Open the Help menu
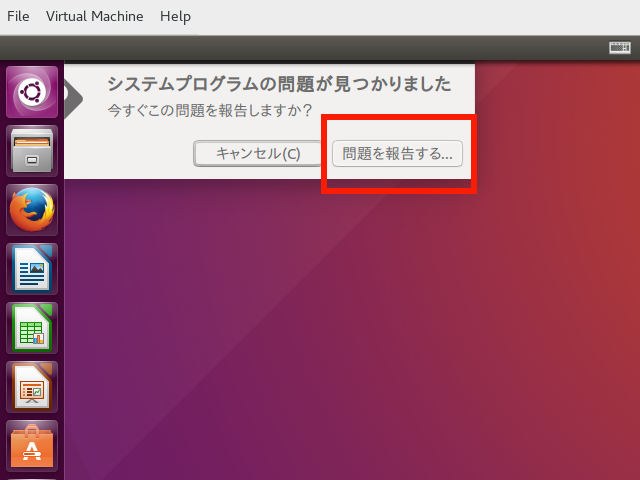This screenshot has height=480, width=640. [175, 17]
